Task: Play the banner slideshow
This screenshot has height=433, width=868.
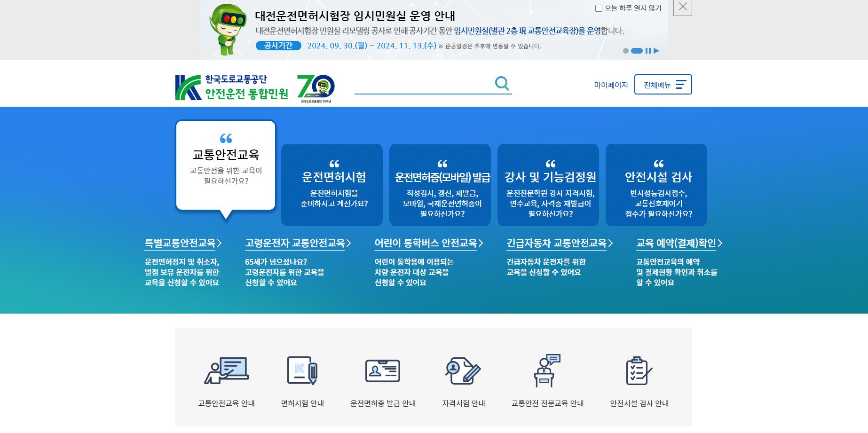Action: pos(656,51)
